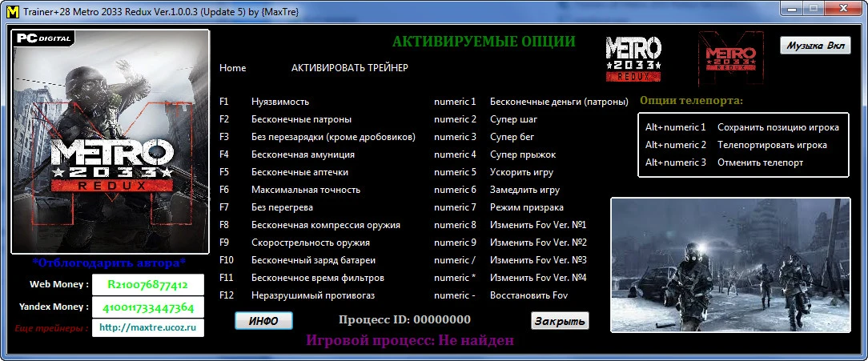Select Изменить Fov Ver. №2
868x361 pixels.
(539, 243)
